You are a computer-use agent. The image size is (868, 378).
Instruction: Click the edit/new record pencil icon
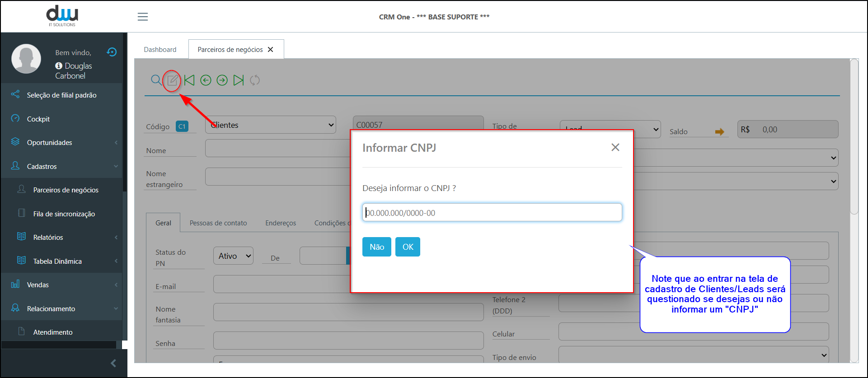tap(172, 80)
